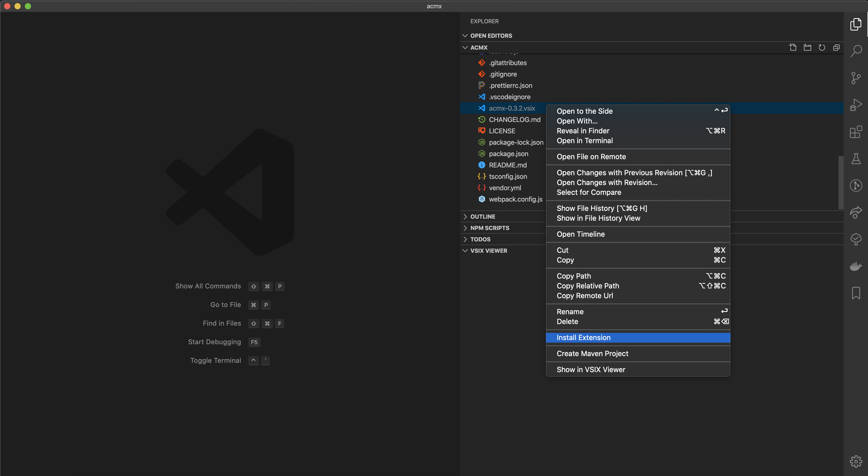The height and width of the screenshot is (476, 868).
Task: Open README.md file
Action: [x=508, y=165]
